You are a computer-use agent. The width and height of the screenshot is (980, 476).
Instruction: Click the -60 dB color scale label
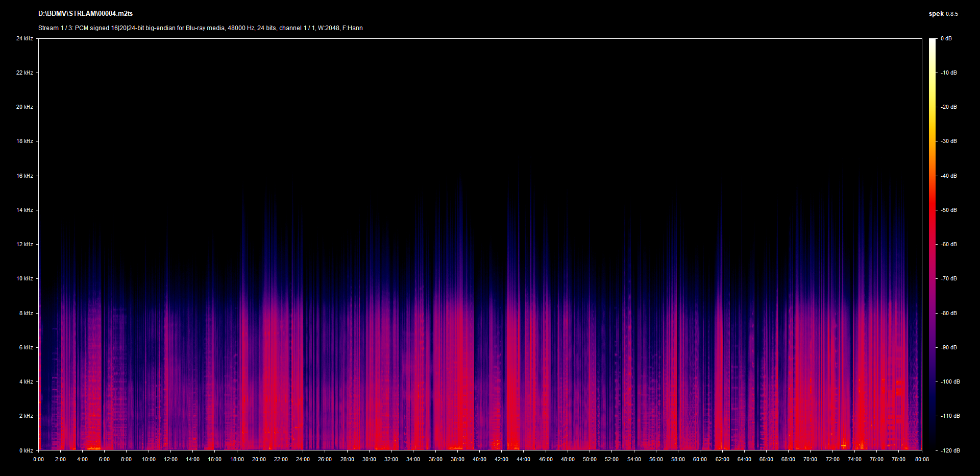[x=949, y=244]
